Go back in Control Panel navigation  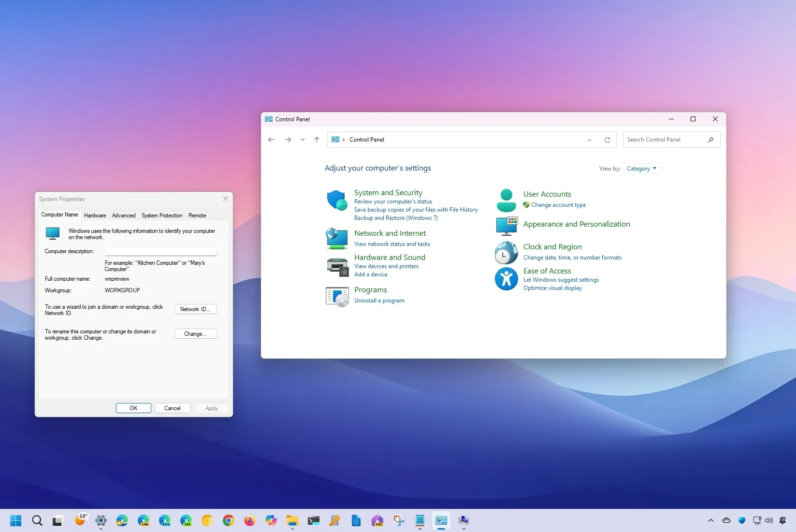click(271, 140)
